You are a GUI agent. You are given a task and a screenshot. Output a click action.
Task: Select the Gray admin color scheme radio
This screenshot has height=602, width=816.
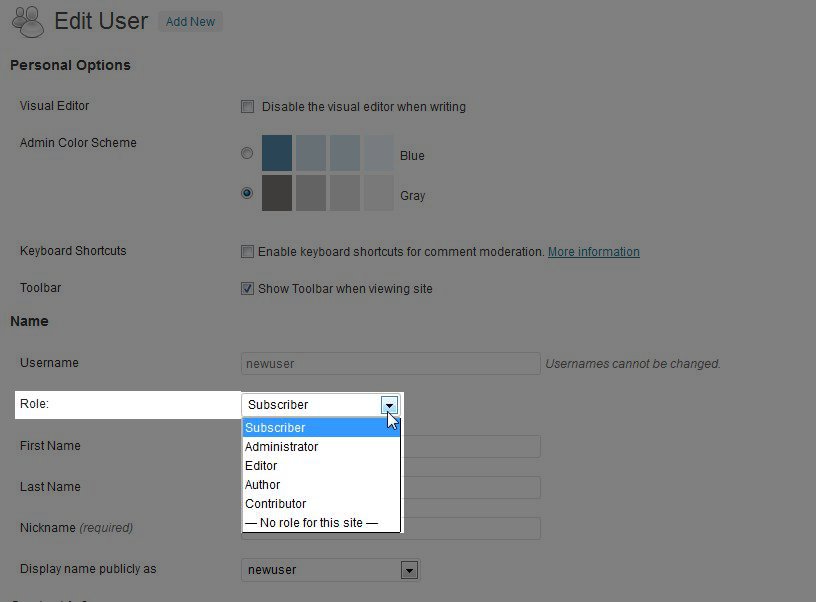click(x=247, y=194)
